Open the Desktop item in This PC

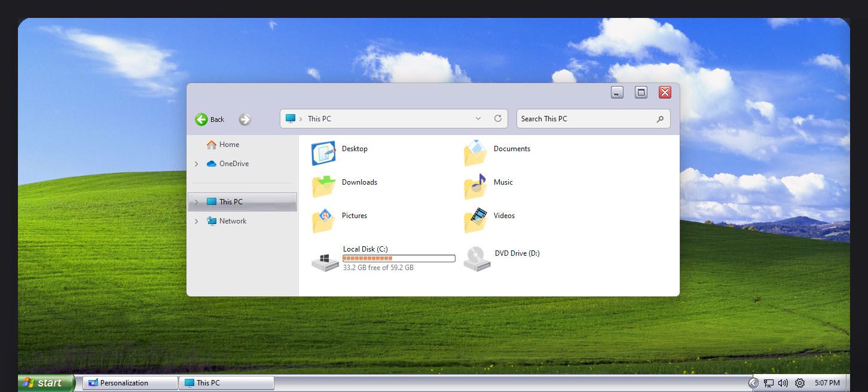[354, 149]
